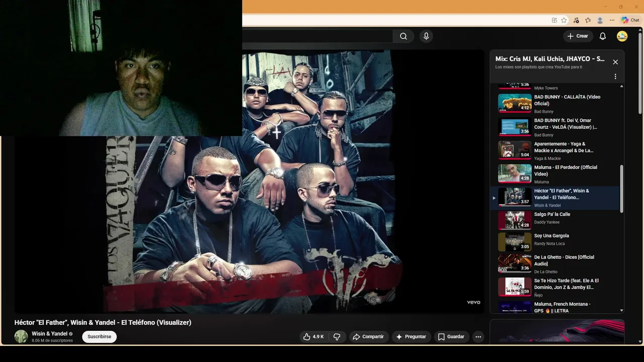Click the Salgo Pa' la Calle thumbnail

click(515, 220)
